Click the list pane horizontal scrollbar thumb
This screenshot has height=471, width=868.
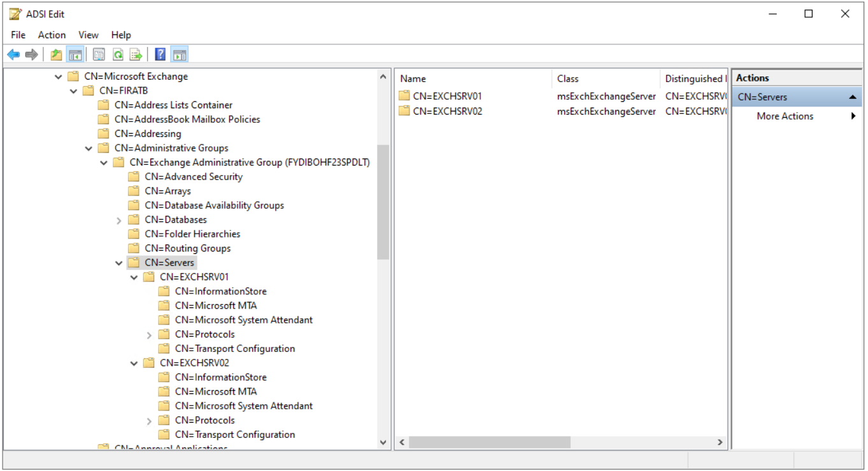490,442
